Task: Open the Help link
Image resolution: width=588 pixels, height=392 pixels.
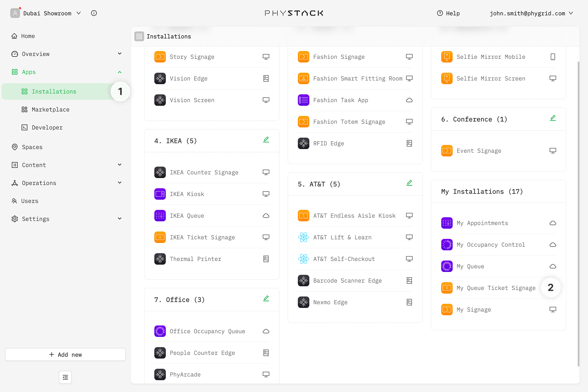Action: pos(448,13)
